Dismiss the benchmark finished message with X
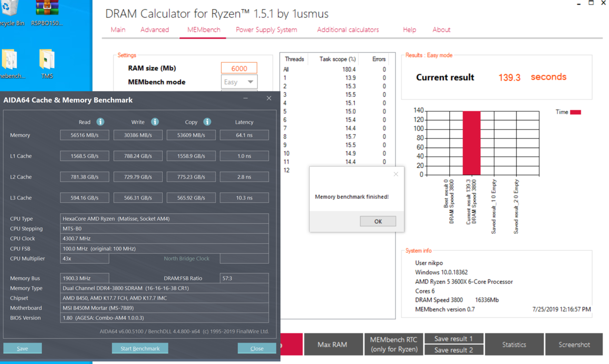 396,174
